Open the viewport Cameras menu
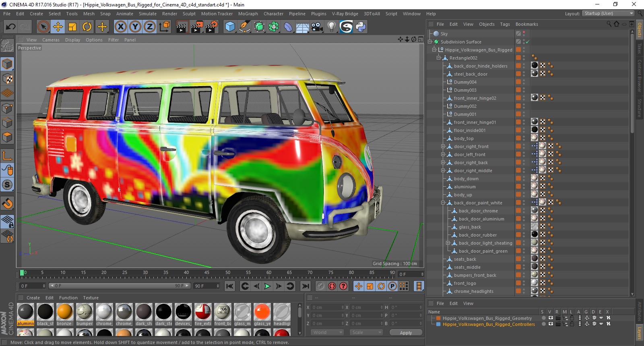Viewport: 644px width, 346px height. coord(51,40)
